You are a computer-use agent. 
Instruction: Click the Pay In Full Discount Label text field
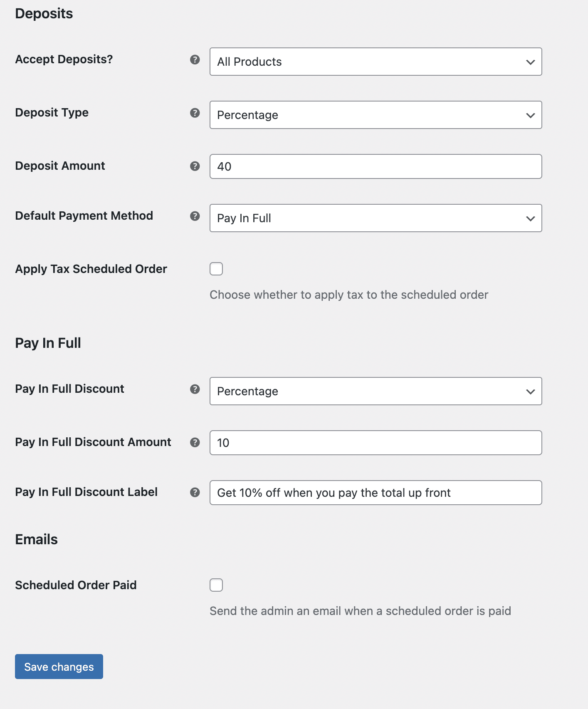(x=376, y=492)
